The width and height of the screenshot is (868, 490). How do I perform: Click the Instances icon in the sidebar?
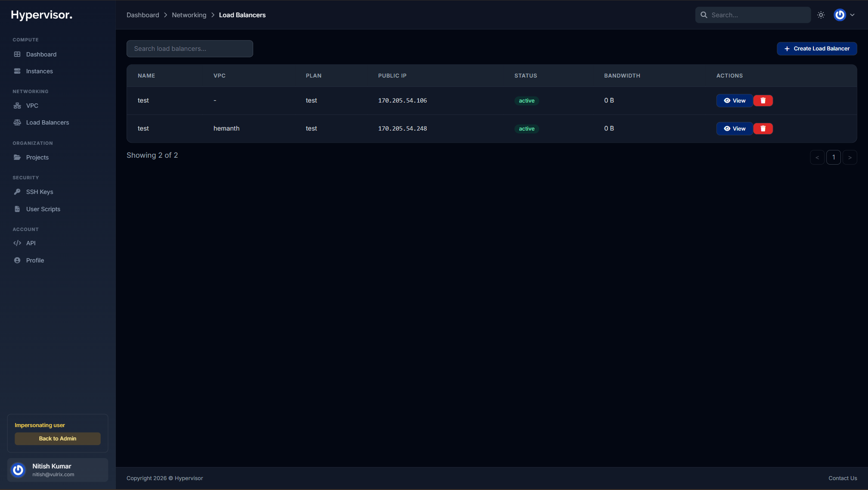[x=17, y=71]
